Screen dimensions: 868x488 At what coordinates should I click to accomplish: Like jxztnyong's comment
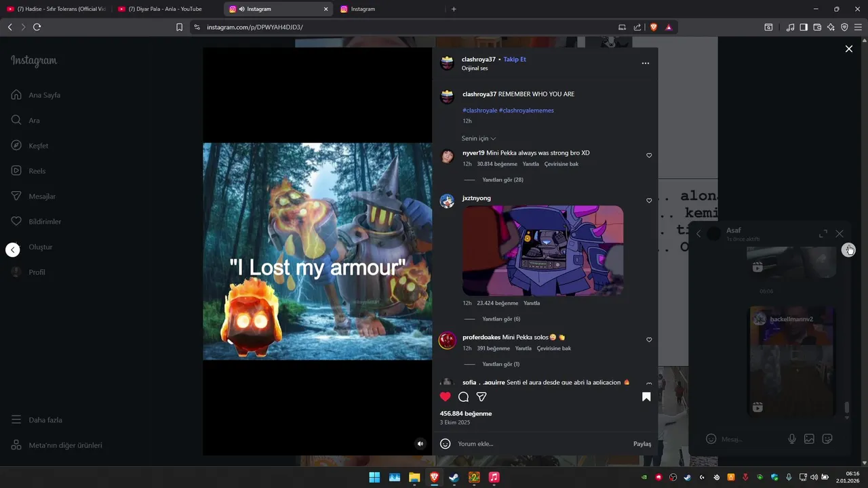(x=649, y=201)
